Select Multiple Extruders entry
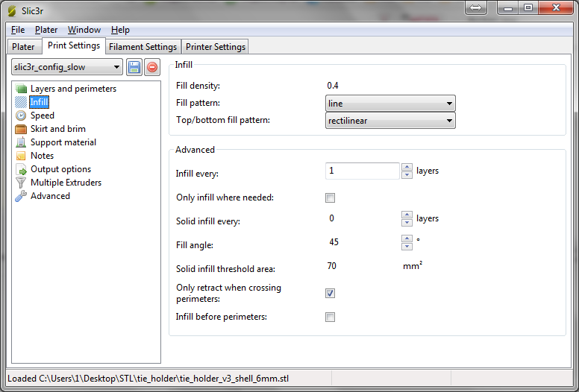Screen dimensions: 579x392 [66, 183]
